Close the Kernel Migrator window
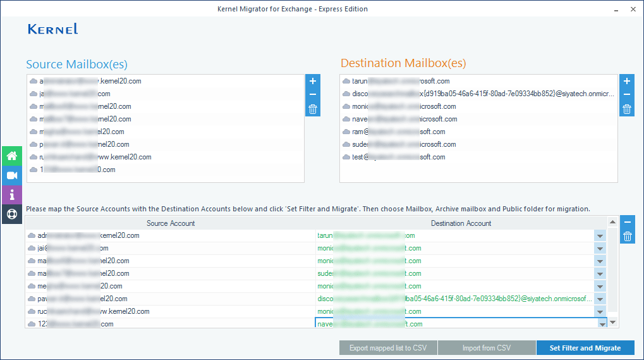This screenshot has width=644, height=360. (x=633, y=9)
